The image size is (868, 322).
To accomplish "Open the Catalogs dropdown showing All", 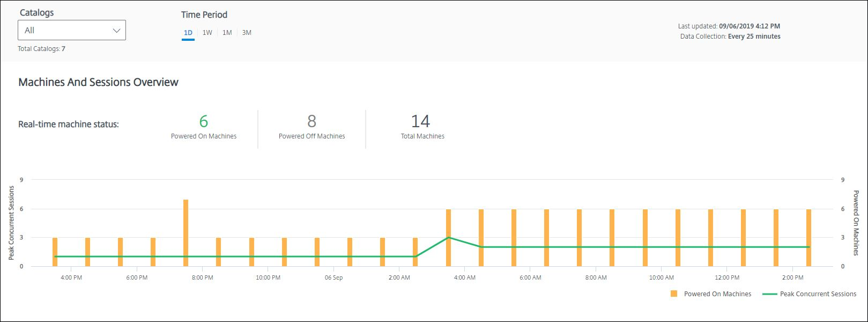I will pyautogui.click(x=72, y=30).
